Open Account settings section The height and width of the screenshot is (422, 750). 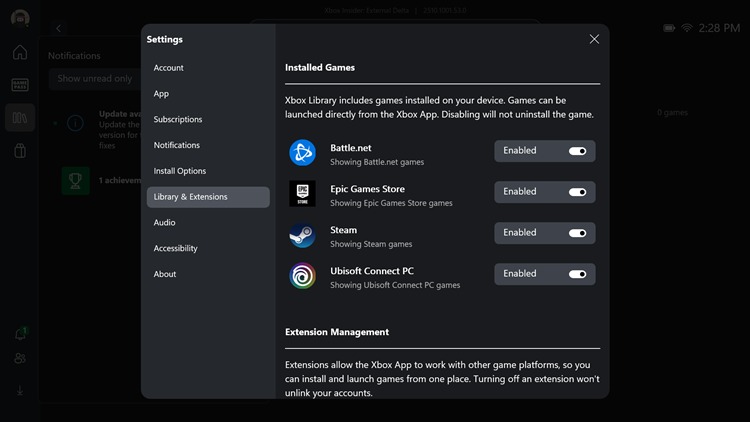pyautogui.click(x=208, y=68)
